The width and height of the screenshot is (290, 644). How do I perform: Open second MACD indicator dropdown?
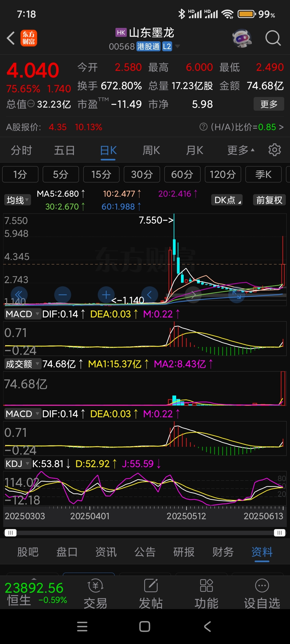click(x=23, y=414)
